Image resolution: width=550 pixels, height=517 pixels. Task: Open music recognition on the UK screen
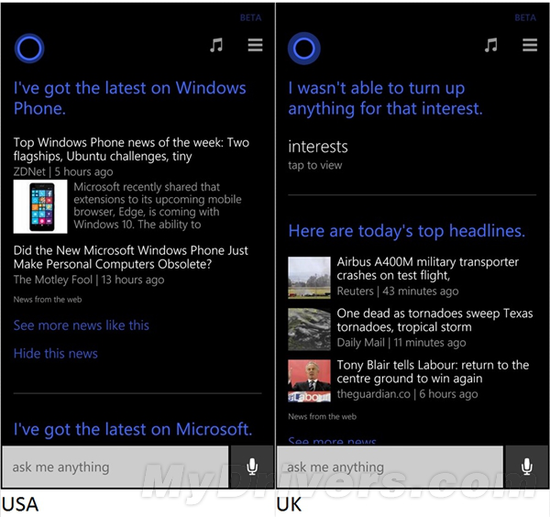[491, 45]
